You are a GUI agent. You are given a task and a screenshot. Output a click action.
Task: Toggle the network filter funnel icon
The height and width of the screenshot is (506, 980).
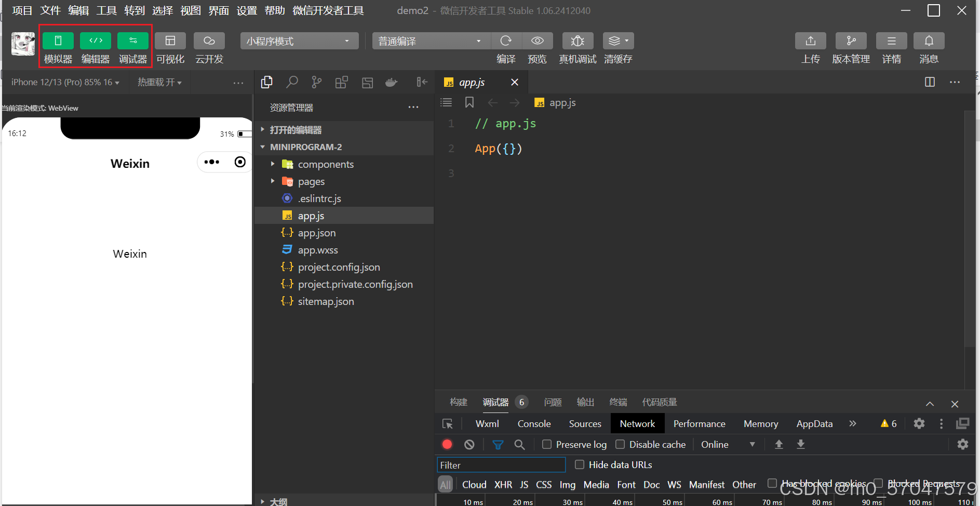point(498,445)
